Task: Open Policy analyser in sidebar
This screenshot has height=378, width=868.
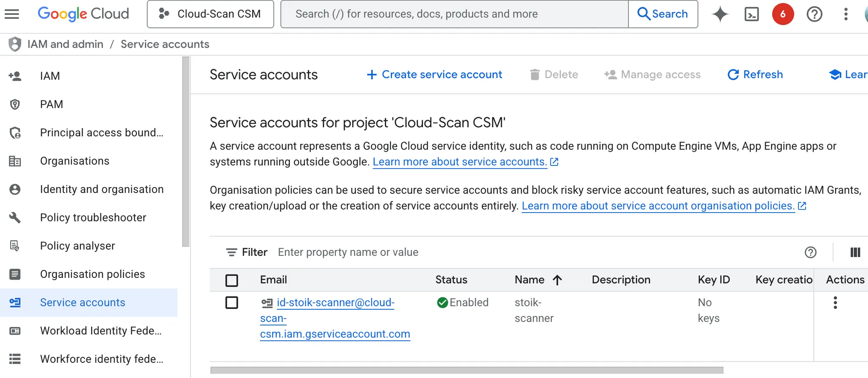Action: (x=78, y=246)
